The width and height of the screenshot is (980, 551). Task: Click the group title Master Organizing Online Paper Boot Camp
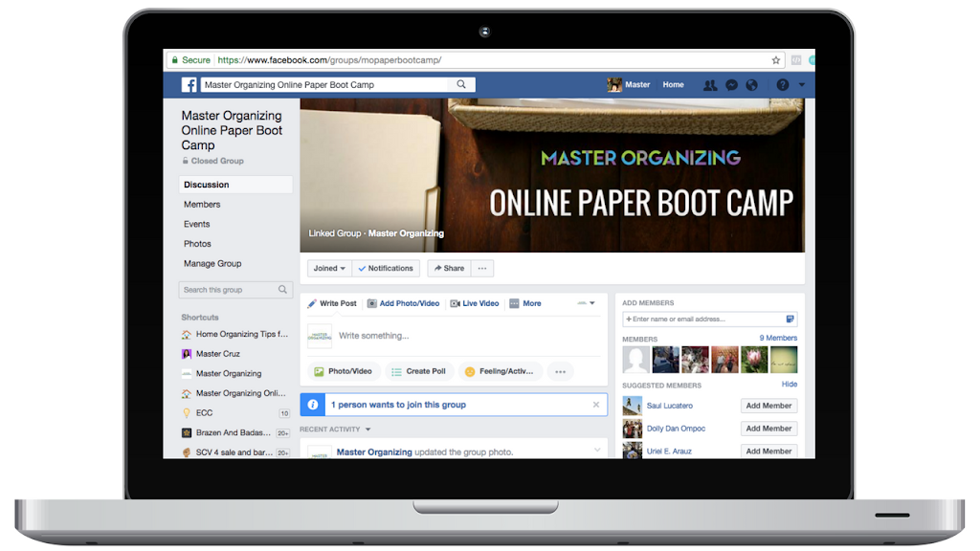tap(232, 130)
